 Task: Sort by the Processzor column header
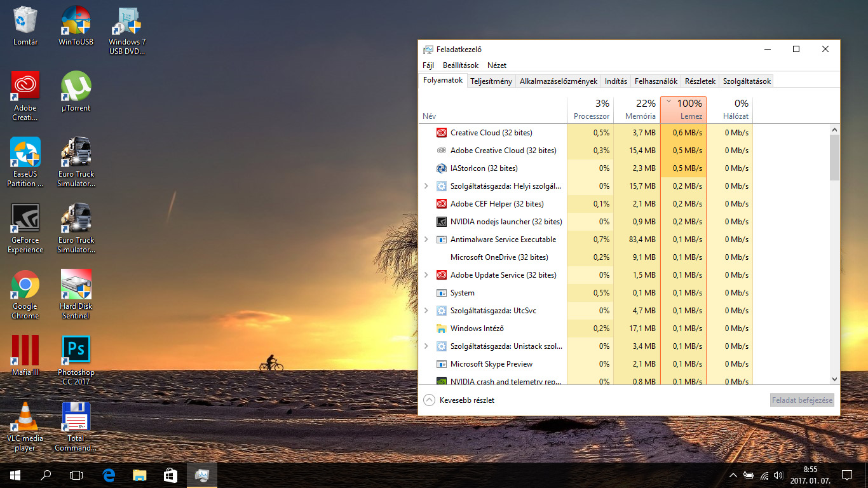tap(591, 110)
